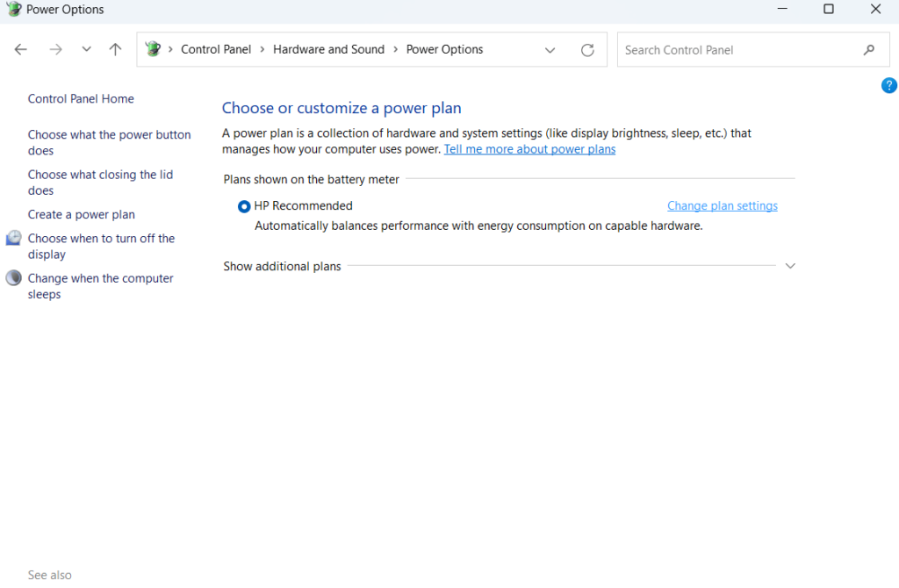Screen dimensions: 899x588
Task: Click the Search Control Panel field
Action: coord(737,50)
